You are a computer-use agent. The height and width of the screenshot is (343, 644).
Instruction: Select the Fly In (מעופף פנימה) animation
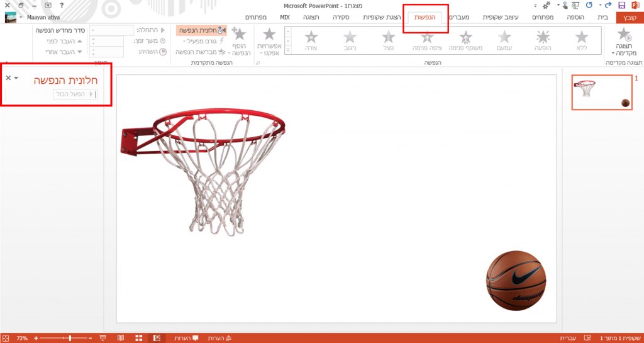[x=466, y=40]
